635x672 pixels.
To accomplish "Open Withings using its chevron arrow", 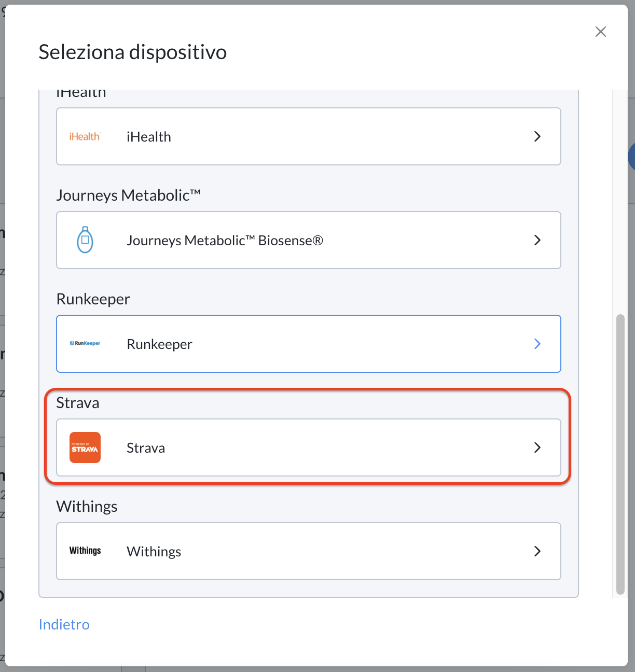I will tap(537, 551).
